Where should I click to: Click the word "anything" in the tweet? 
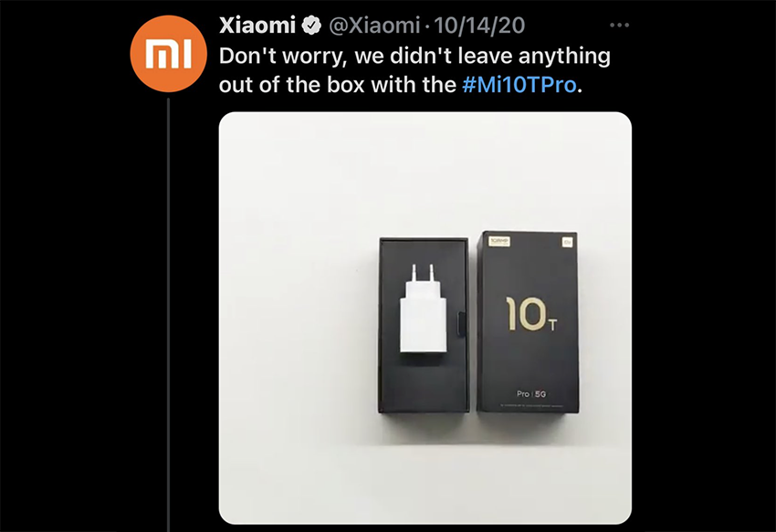click(565, 57)
